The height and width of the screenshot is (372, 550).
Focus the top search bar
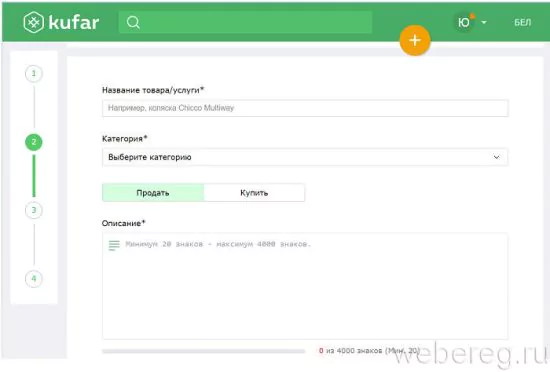pyautogui.click(x=245, y=22)
